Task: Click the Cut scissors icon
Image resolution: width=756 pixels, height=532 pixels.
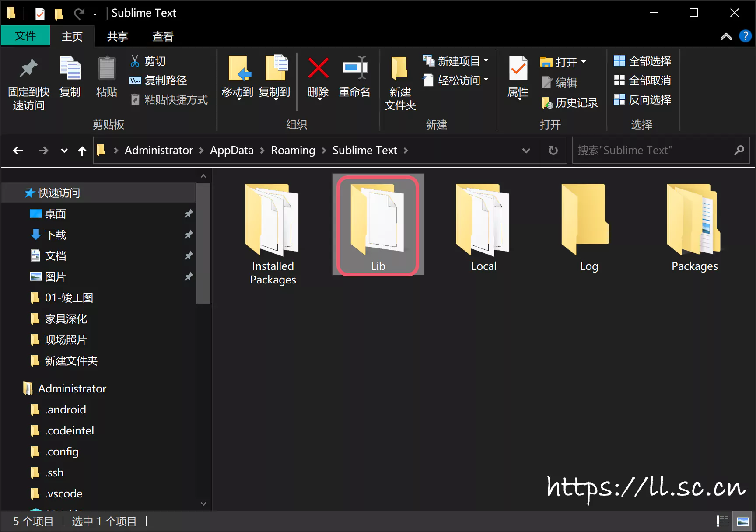Action: 135,61
